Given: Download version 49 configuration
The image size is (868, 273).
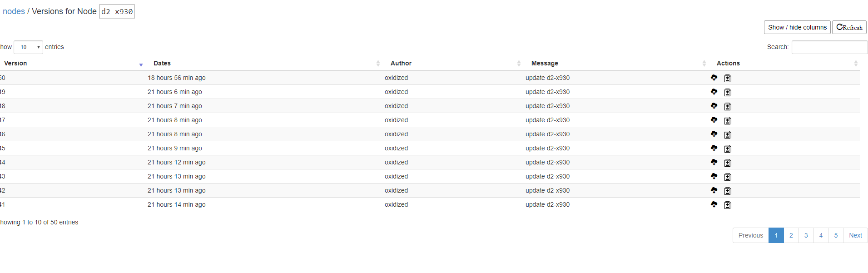Looking at the screenshot, I should tap(714, 92).
